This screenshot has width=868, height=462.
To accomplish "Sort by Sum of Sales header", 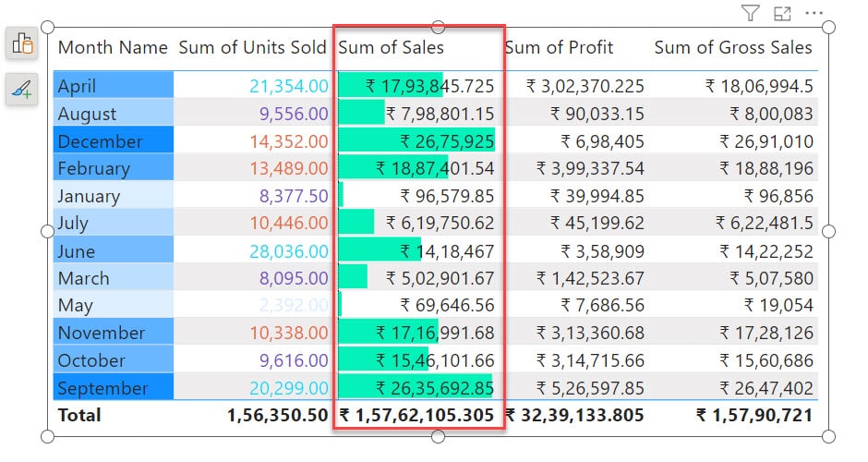I will 391,48.
